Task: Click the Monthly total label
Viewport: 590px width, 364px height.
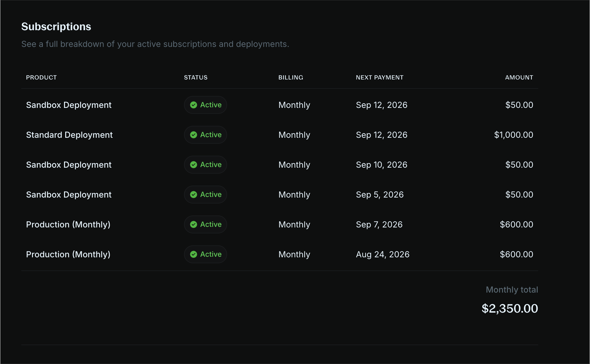Action: [x=512, y=290]
